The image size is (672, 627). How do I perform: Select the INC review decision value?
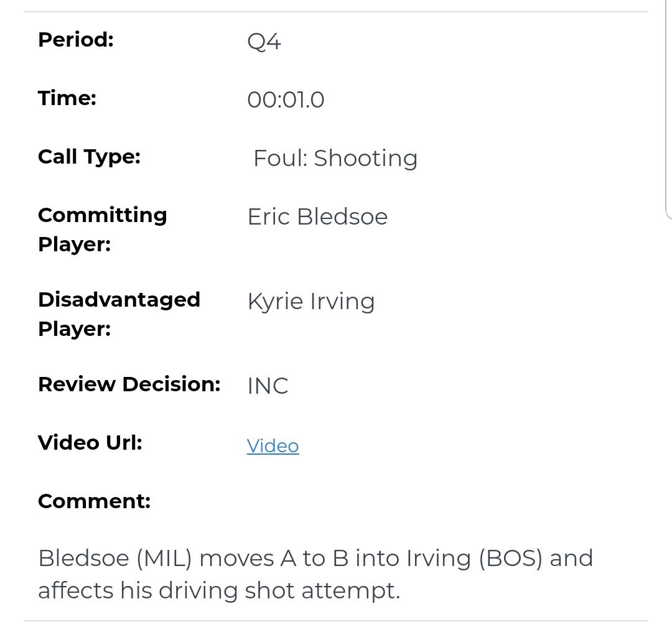268,386
